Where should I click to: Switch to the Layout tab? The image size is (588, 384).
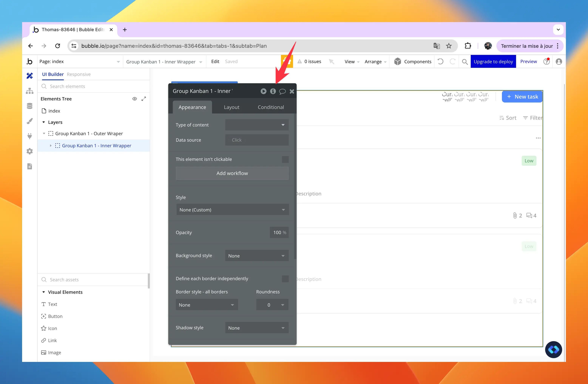(x=231, y=107)
